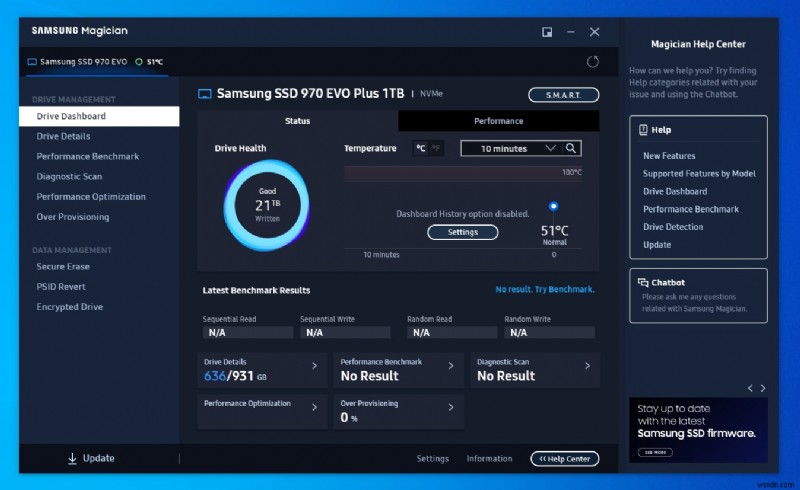Click the blue temperature marker dot
The height and width of the screenshot is (490, 800).
[554, 206]
